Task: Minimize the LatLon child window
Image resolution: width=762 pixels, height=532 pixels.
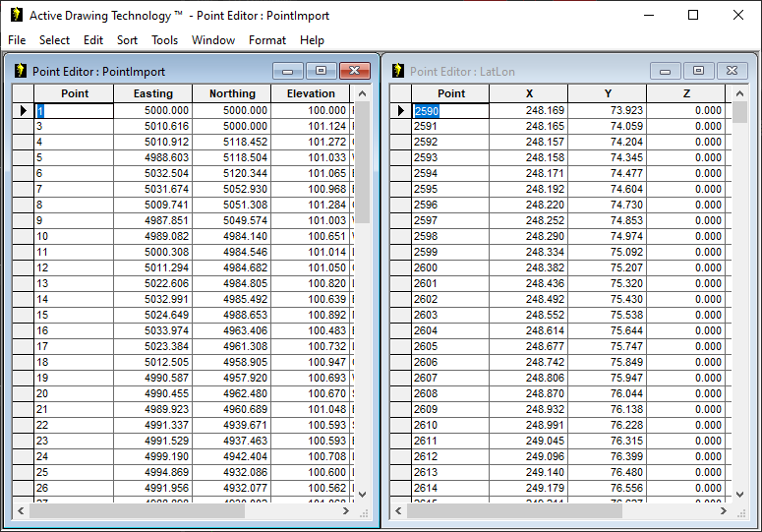Action: pyautogui.click(x=666, y=71)
